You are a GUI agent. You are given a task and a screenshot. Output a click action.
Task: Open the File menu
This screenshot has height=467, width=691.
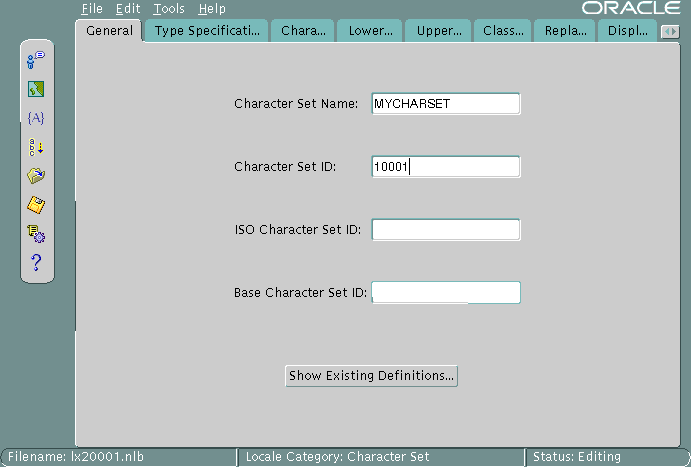pos(92,9)
